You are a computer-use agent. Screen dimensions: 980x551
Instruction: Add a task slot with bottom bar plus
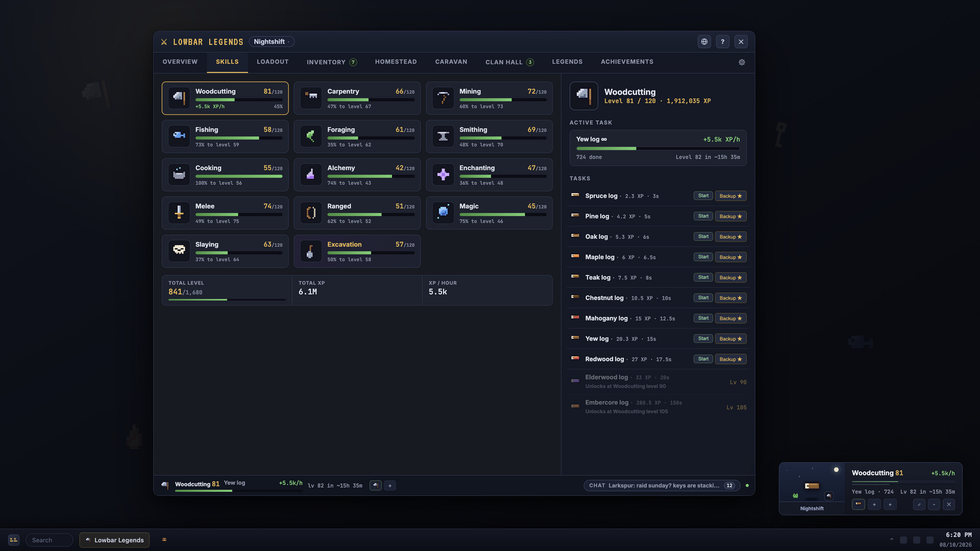coord(390,486)
